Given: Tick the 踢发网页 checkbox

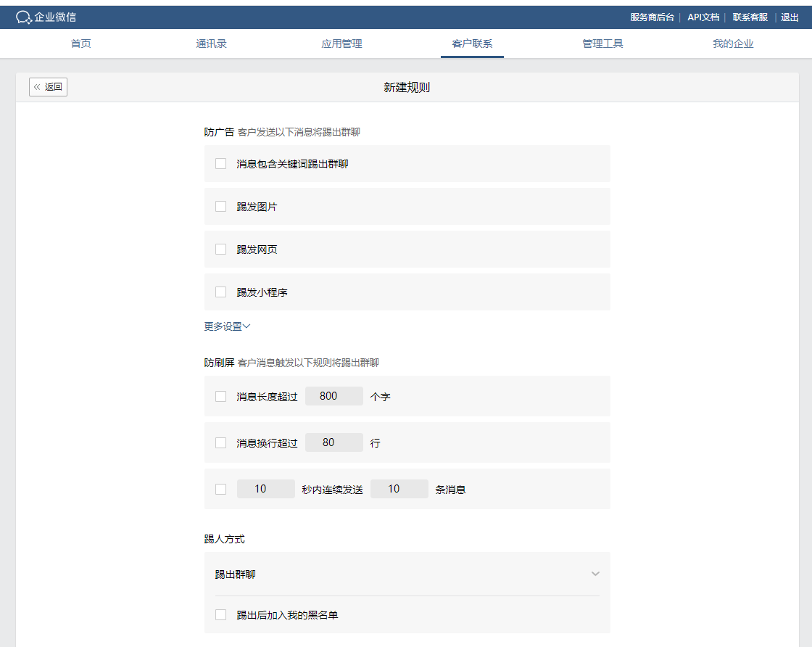Looking at the screenshot, I should 221,250.
